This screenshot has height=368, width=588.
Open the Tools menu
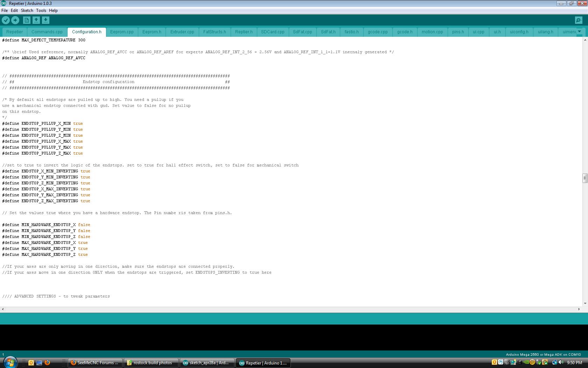(41, 11)
